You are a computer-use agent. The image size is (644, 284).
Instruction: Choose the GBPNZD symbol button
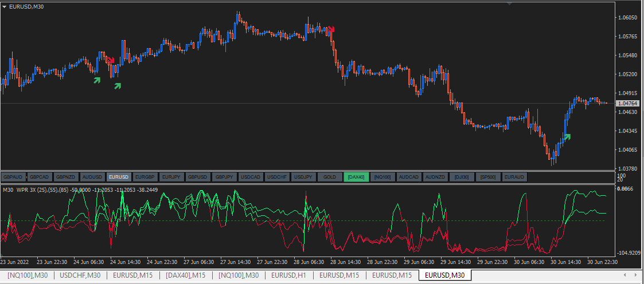[x=66, y=177]
